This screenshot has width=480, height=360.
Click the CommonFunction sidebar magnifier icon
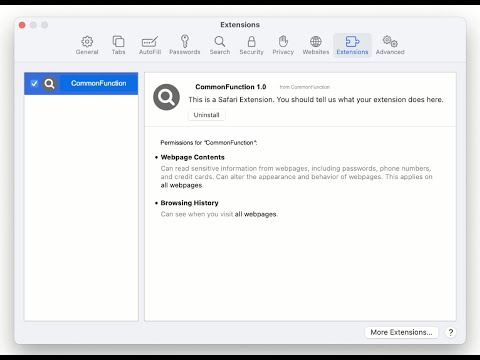pos(49,84)
